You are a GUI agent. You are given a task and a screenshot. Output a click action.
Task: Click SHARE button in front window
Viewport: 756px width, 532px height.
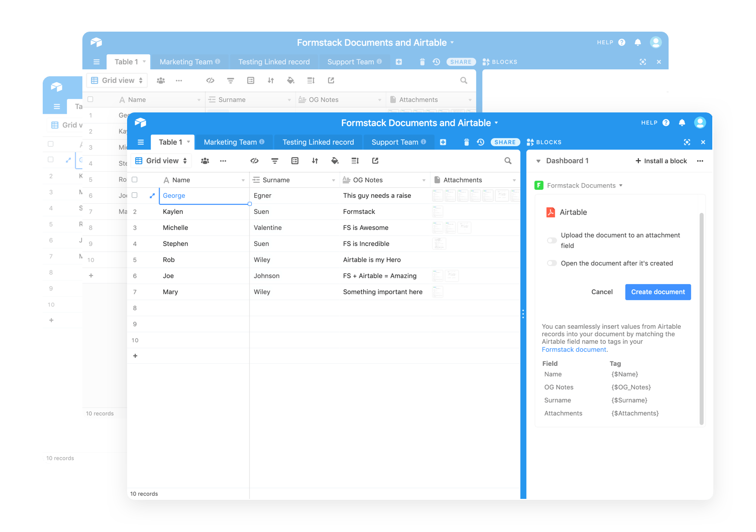pyautogui.click(x=505, y=142)
